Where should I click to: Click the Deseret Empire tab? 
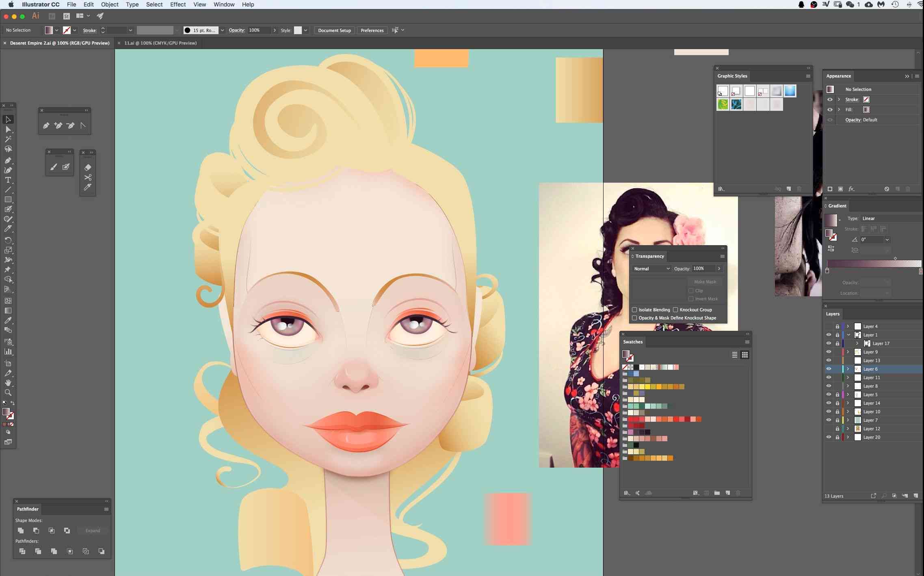tap(58, 43)
